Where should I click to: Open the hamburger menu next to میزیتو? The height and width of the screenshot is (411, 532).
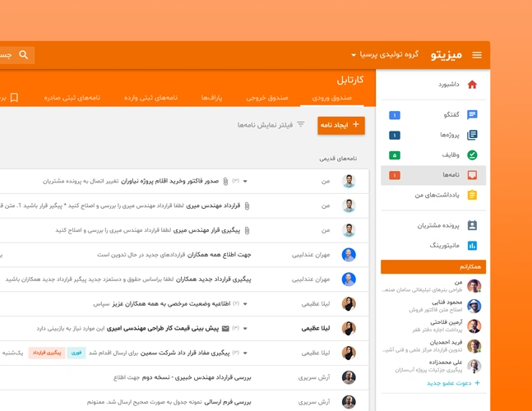coord(477,55)
